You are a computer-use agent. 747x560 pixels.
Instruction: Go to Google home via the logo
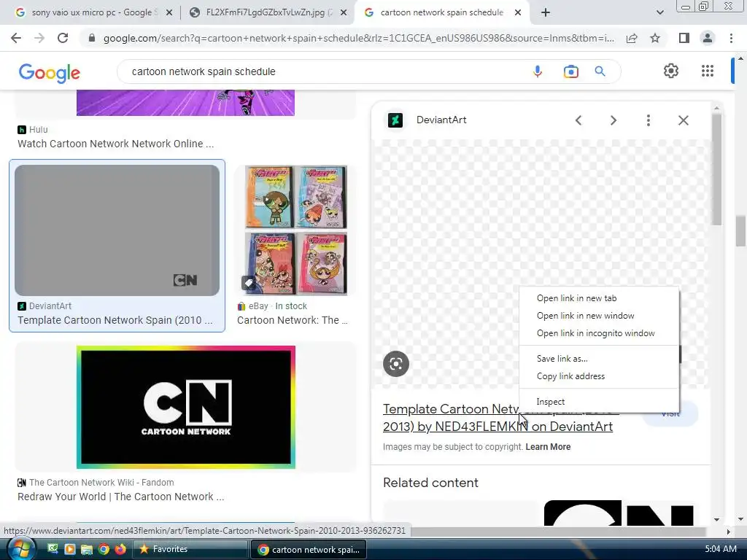click(50, 73)
